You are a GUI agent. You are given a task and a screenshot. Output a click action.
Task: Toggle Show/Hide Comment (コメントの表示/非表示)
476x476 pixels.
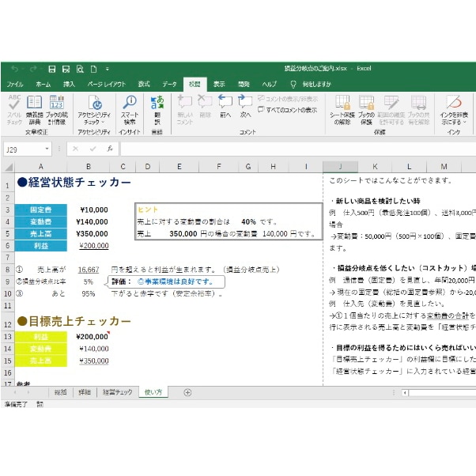pos(288,99)
